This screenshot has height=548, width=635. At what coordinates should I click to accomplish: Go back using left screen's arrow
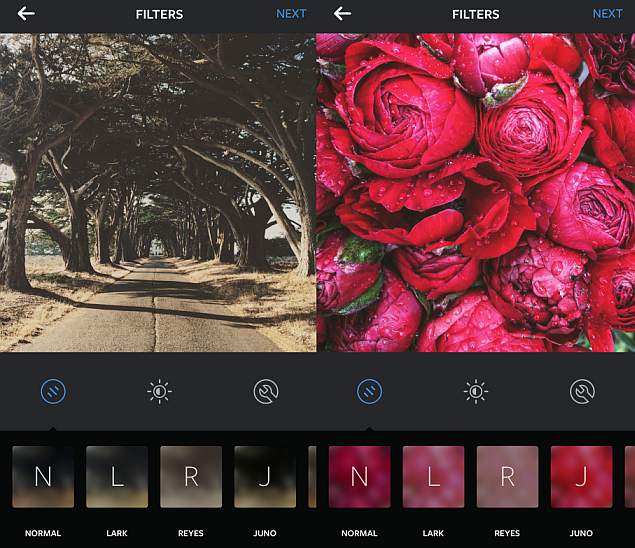(x=26, y=14)
